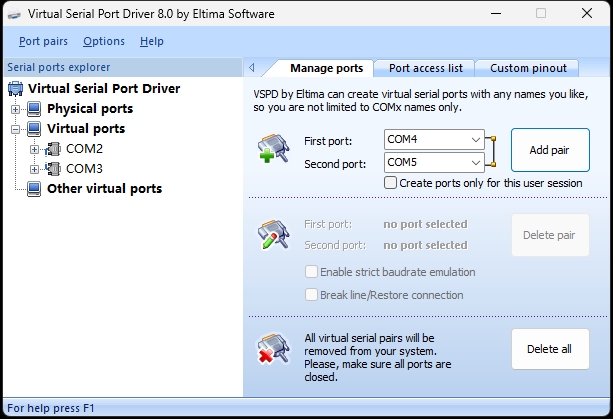
Task: Click the 'For help press F1' status text
Action: 51,408
